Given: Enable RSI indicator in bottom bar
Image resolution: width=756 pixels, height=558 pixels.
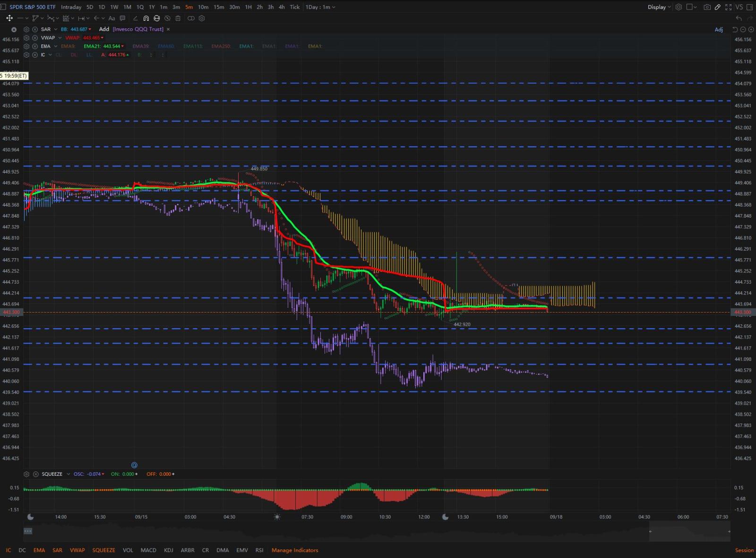Looking at the screenshot, I should click(259, 550).
